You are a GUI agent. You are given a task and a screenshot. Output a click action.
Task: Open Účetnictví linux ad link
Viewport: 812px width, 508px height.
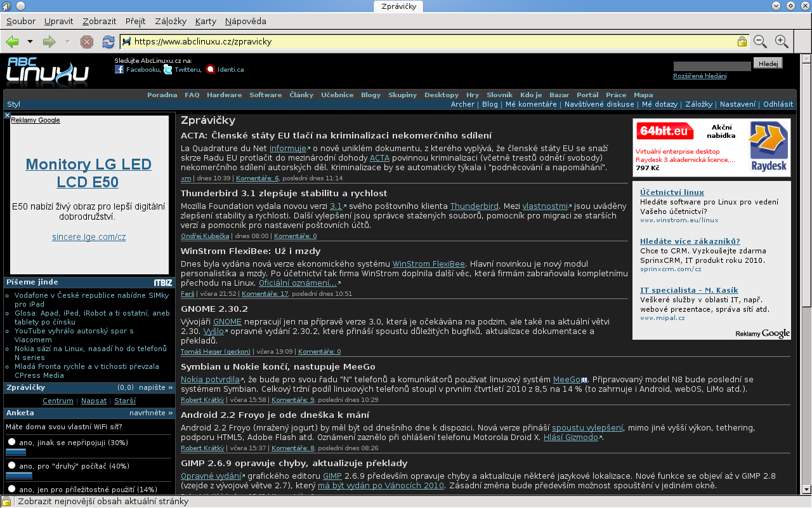pos(672,192)
